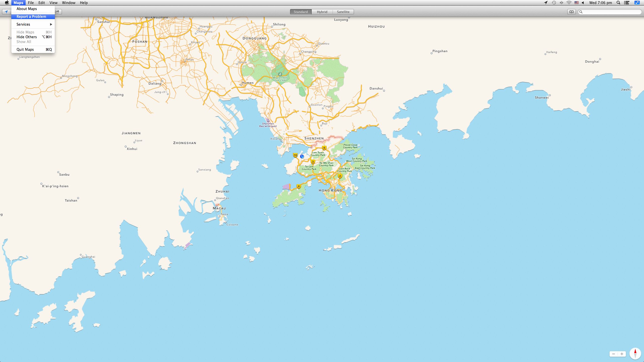The height and width of the screenshot is (362, 644).
Task: Click the Shenzhen Bao'an Airport icon
Action: 268,121
